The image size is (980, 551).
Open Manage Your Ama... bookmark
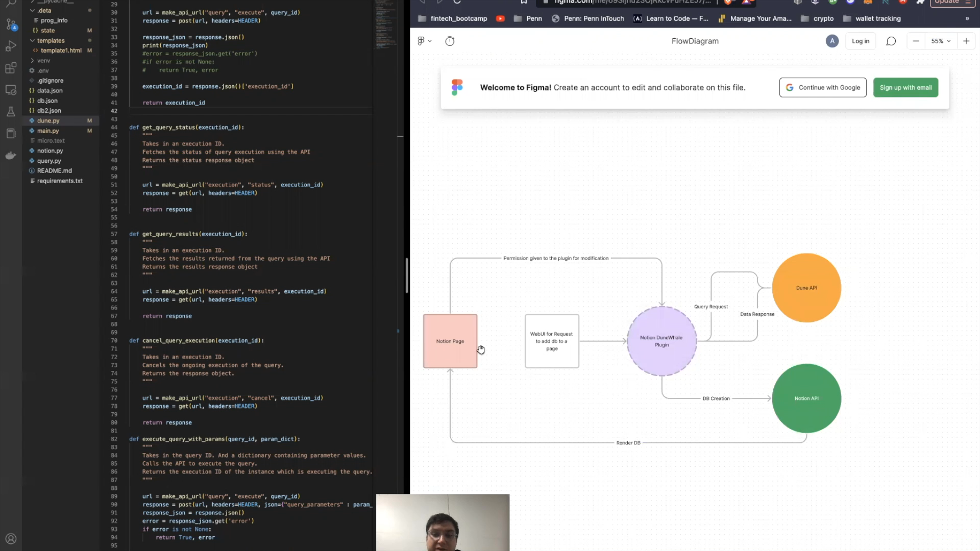754,18
